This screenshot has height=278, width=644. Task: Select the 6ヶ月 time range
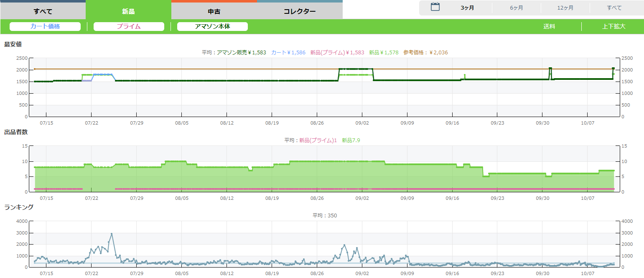(516, 8)
